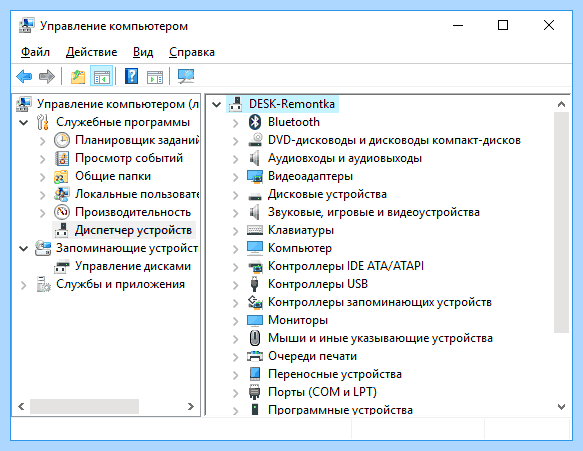The image size is (583, 451).
Task: Click the left tree horizontal scrollbar thumb
Action: (84, 406)
